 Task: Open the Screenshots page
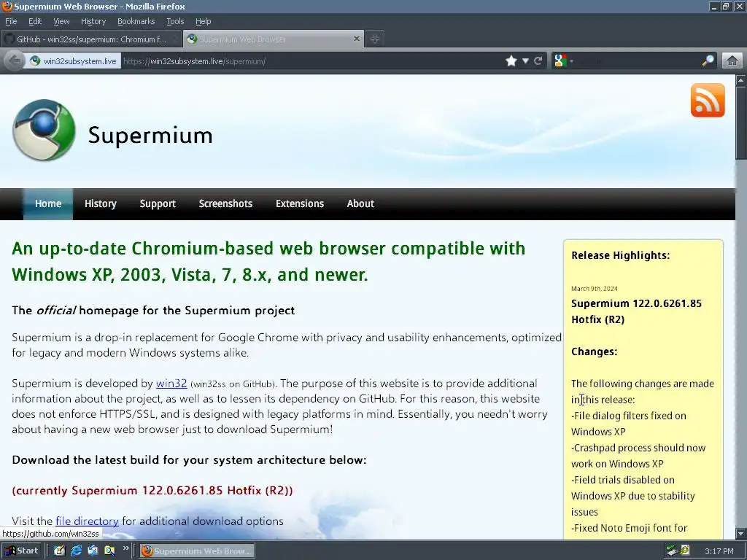tap(226, 204)
